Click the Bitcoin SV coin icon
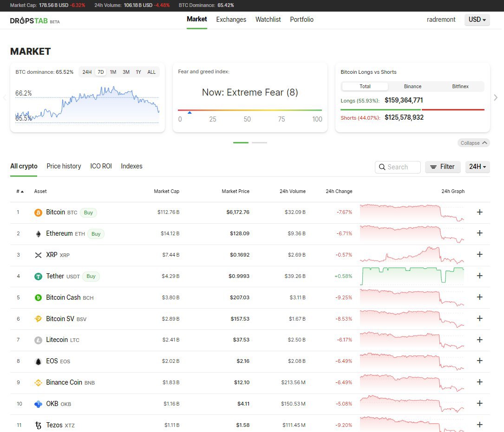The height and width of the screenshot is (432, 504). [x=38, y=319]
